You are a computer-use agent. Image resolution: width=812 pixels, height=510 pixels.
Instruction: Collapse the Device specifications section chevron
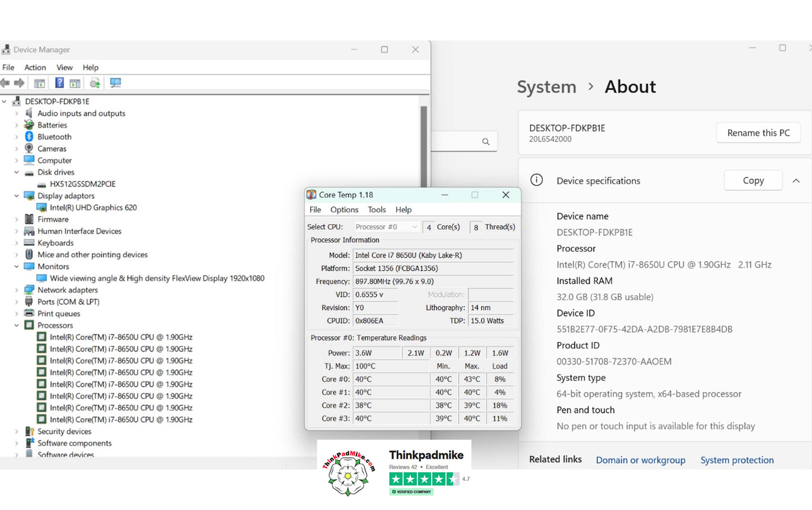796,181
